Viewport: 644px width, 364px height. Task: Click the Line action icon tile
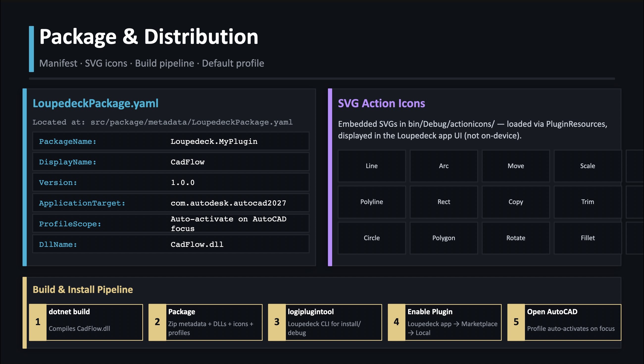point(372,166)
